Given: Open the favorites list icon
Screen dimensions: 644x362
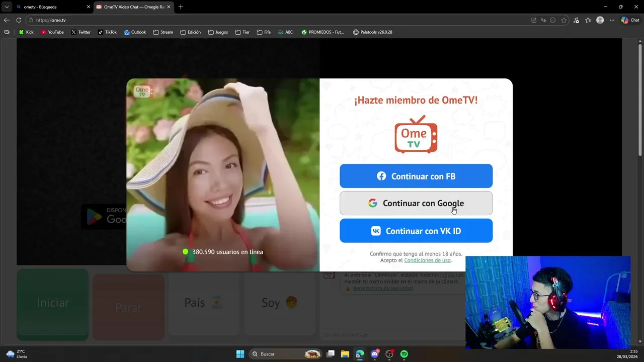Looking at the screenshot, I should (588, 20).
